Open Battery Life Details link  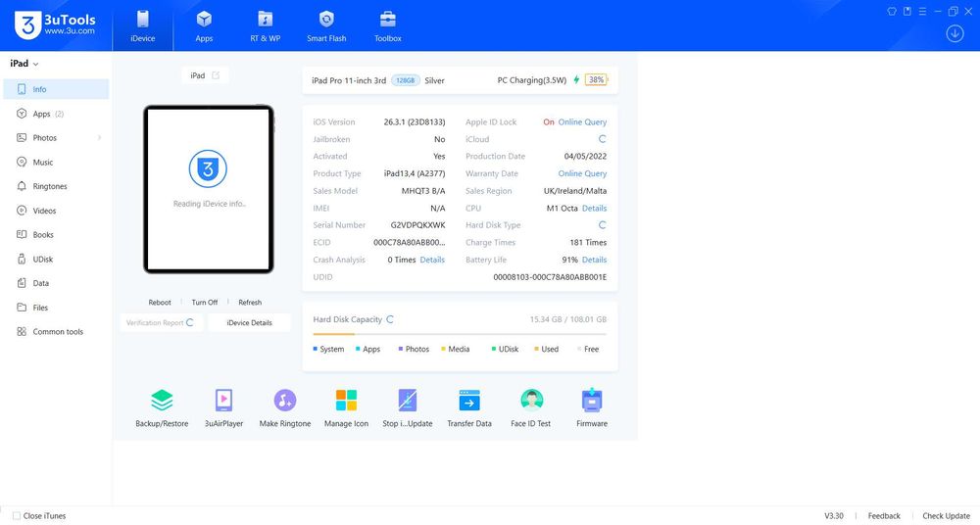pyautogui.click(x=594, y=260)
